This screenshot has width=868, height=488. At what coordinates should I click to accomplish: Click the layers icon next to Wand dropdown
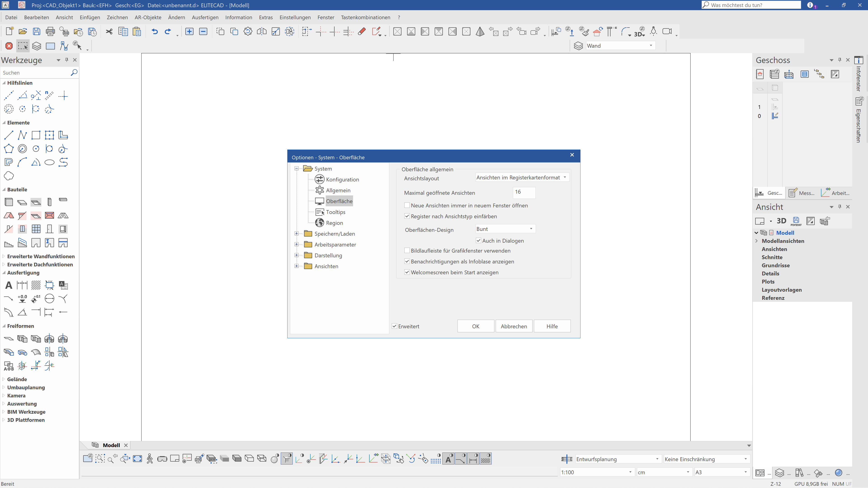[x=578, y=46]
